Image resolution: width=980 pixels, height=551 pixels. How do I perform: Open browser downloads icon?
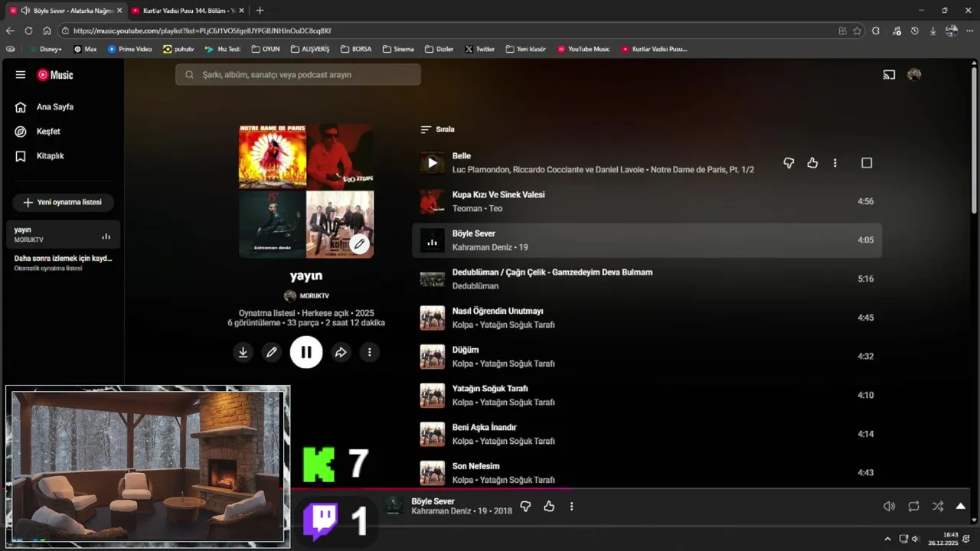(933, 31)
